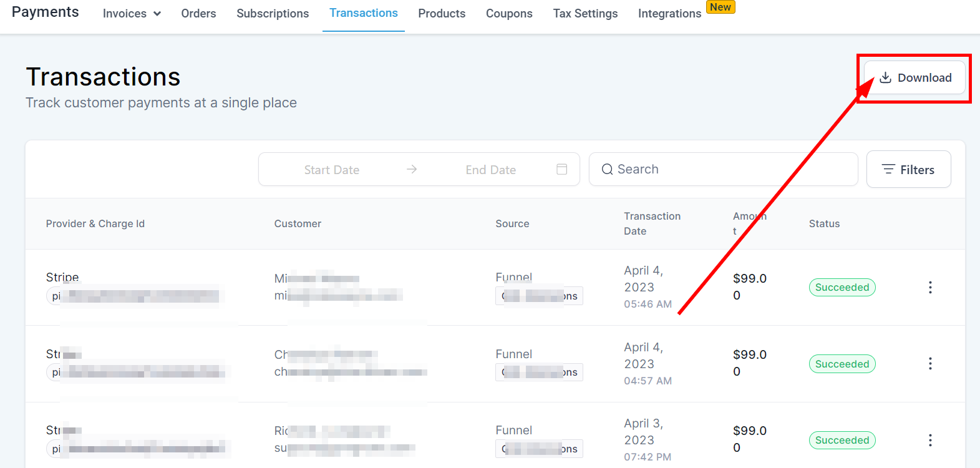The width and height of the screenshot is (980, 468).
Task: Open the Filters panel
Action: tap(908, 170)
